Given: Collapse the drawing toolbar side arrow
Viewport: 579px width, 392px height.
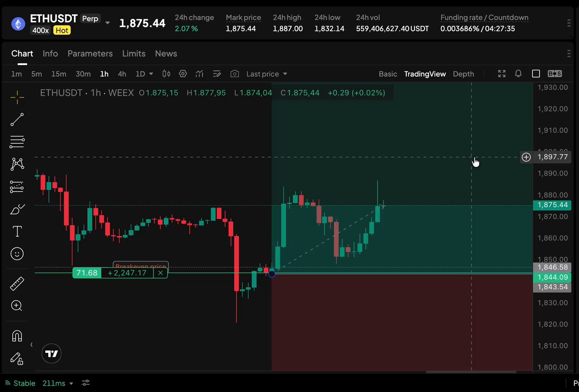Looking at the screenshot, I should coord(31,345).
